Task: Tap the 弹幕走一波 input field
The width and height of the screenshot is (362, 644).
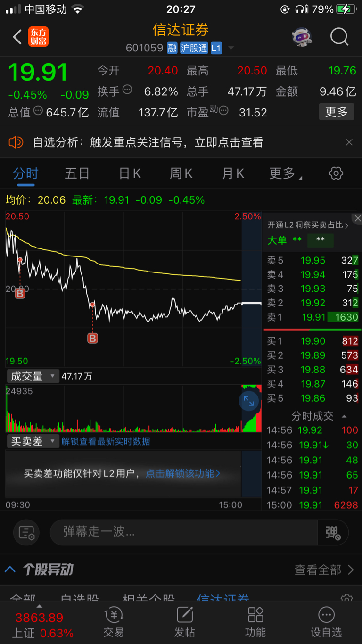Action: [184, 533]
